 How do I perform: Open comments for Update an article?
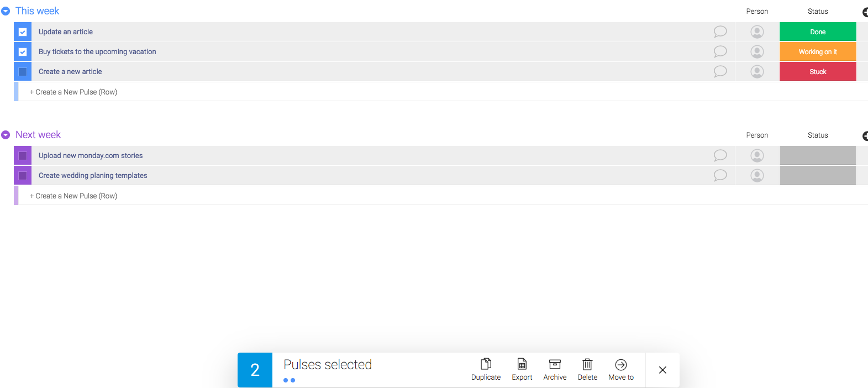[x=720, y=32]
